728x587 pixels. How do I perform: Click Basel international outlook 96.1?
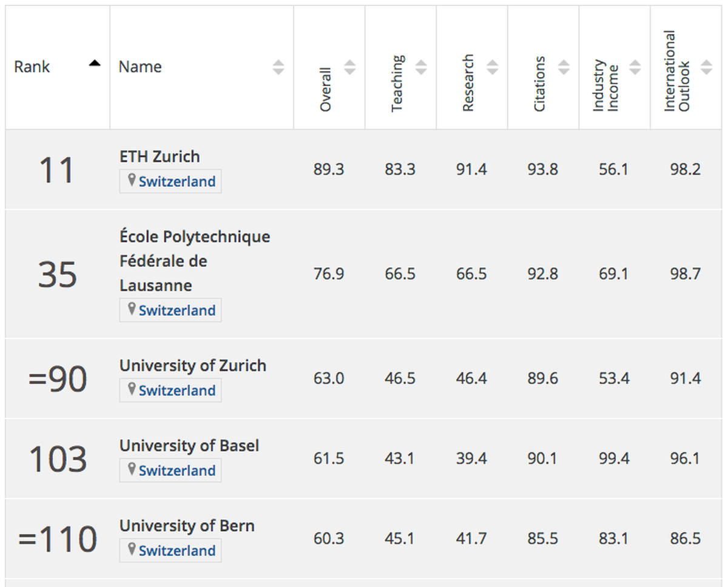(686, 459)
